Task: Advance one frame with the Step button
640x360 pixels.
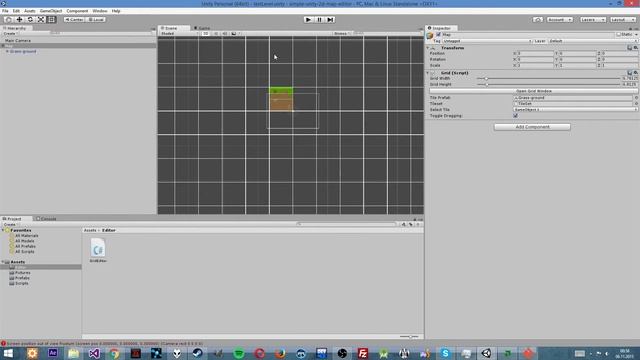Action: [x=330, y=20]
